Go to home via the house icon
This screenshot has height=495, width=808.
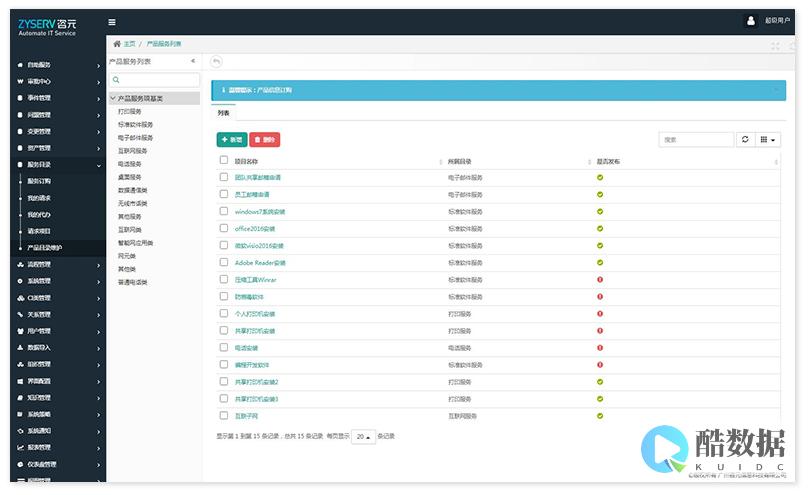[x=117, y=44]
